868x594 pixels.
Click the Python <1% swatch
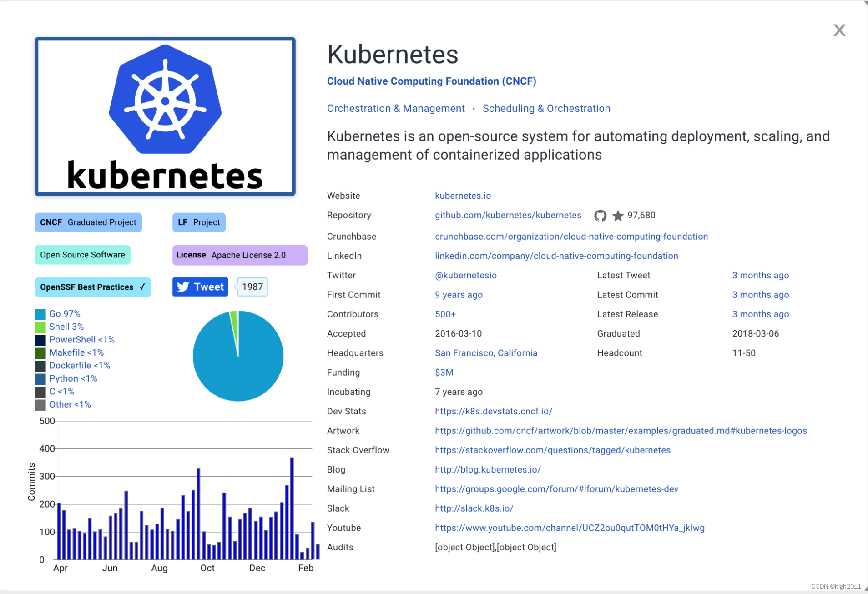coord(40,379)
